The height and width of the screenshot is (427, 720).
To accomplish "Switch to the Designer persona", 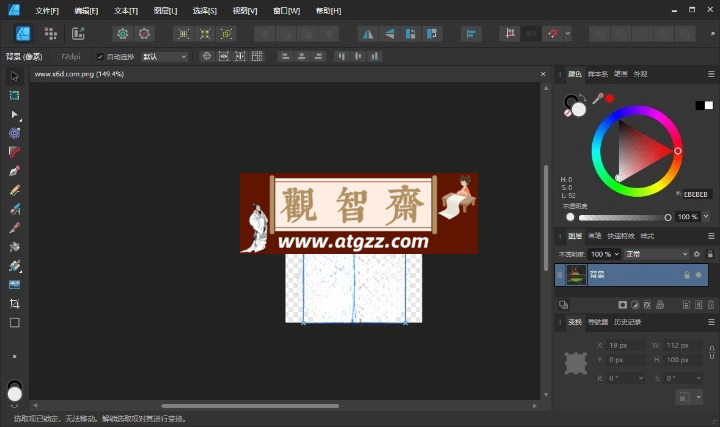I will point(23,34).
